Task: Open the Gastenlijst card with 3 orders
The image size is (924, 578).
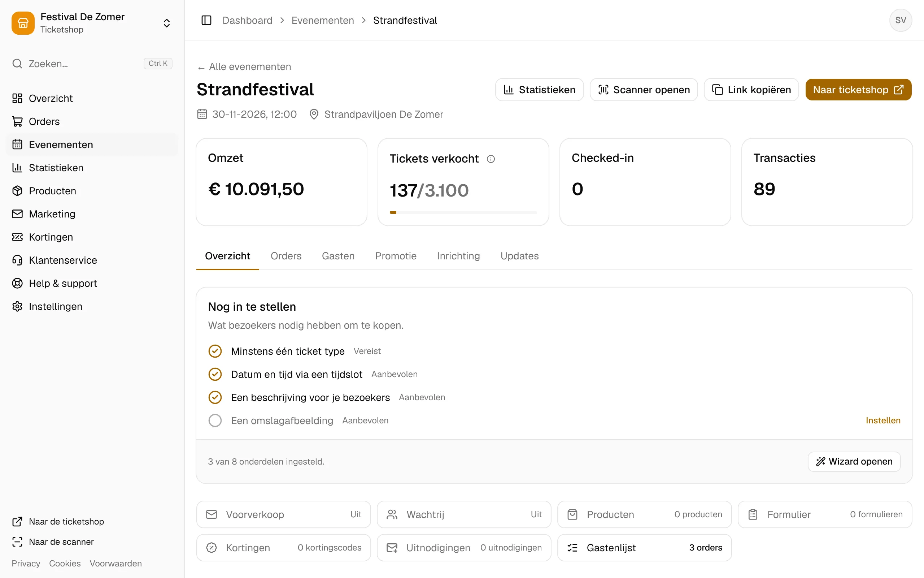Action: pyautogui.click(x=645, y=548)
